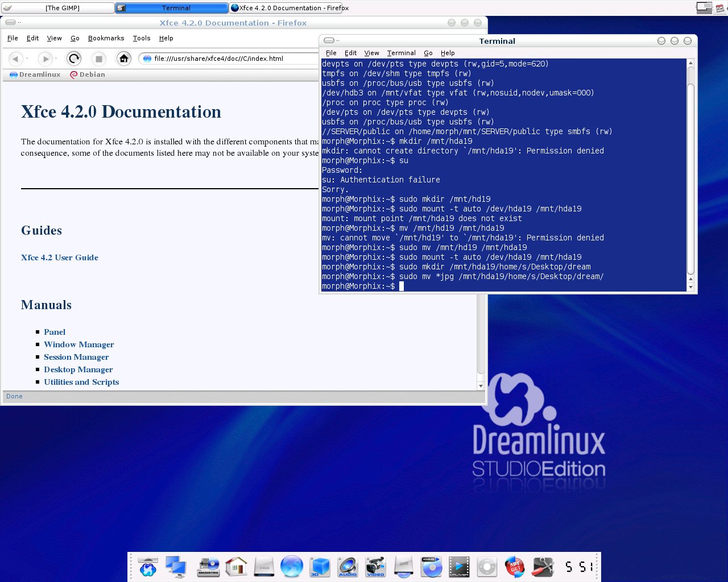The image size is (728, 582).
Task: Go to Firefox Home page
Action: [123, 59]
